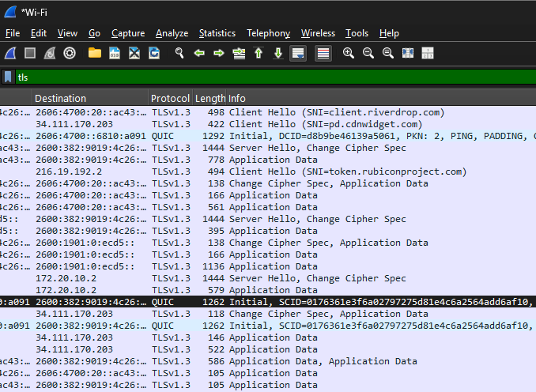536x392 pixels.
Task: Select the 561-byte Application Data packet
Action: tap(268, 207)
